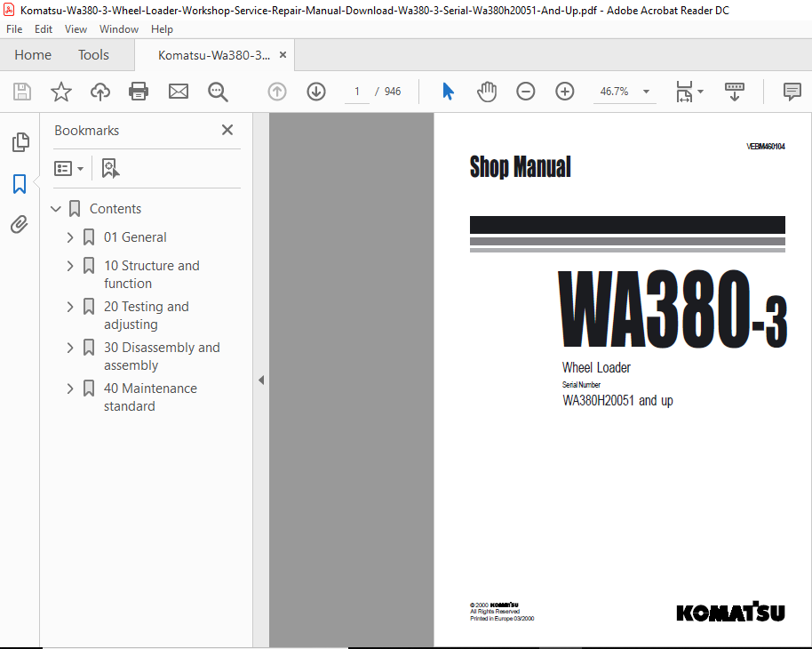Print the document with printer icon

click(x=139, y=92)
